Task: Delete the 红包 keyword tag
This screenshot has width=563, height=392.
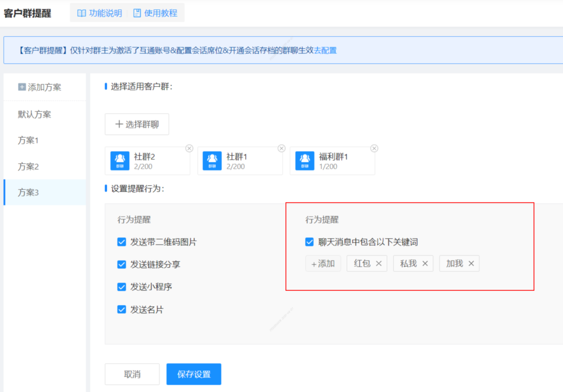Action: point(378,264)
